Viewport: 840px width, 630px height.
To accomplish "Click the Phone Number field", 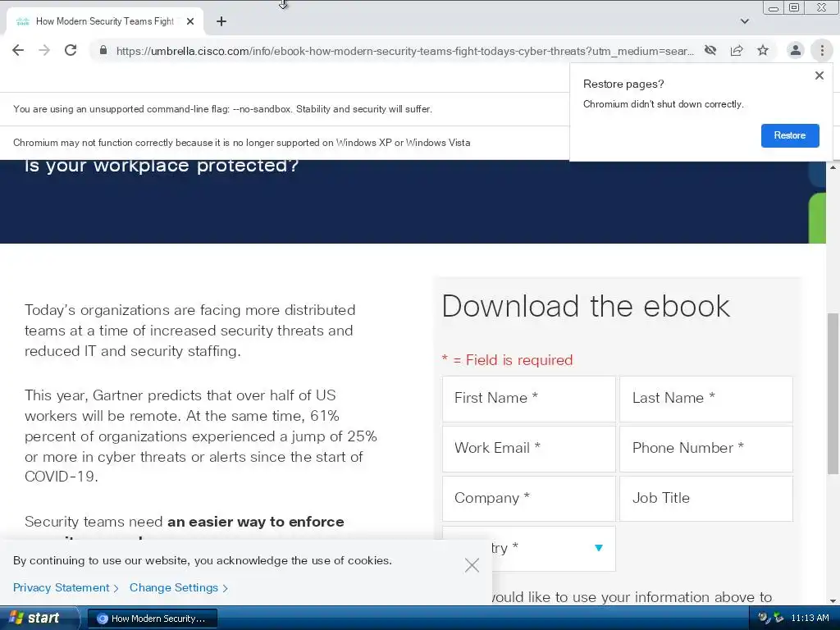I will (x=706, y=449).
